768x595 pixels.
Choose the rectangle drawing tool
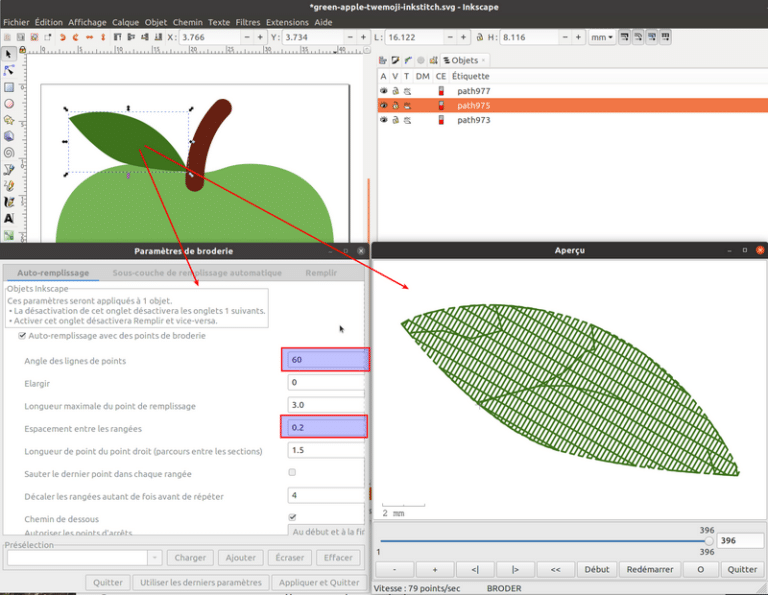tap(9, 87)
